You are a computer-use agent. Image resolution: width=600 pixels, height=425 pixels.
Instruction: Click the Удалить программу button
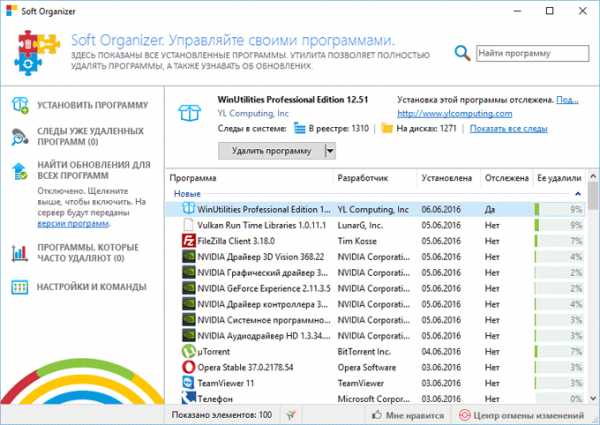(x=271, y=151)
